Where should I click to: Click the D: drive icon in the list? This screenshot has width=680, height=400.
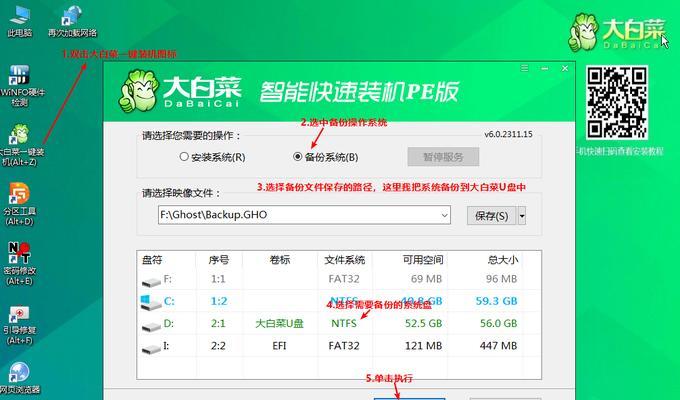tap(151, 326)
